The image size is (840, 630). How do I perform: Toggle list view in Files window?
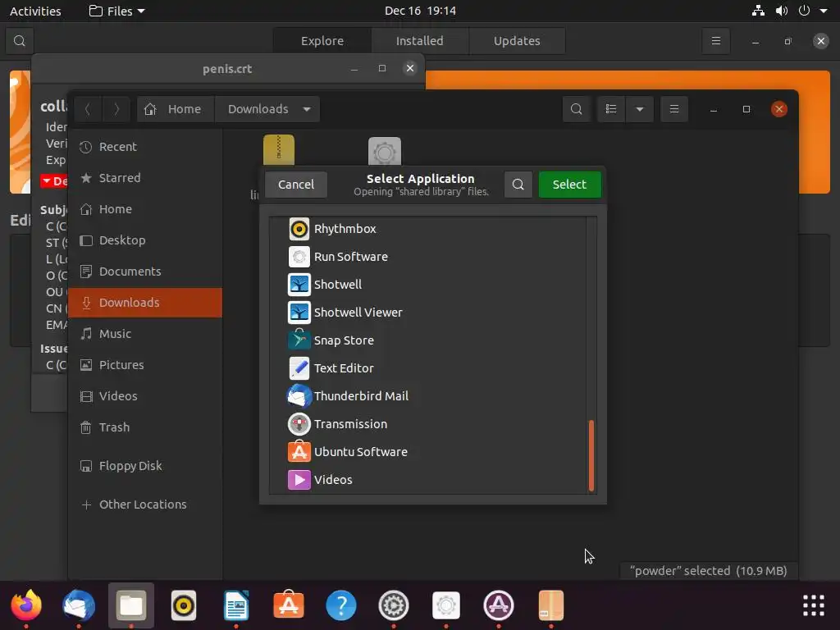point(611,109)
